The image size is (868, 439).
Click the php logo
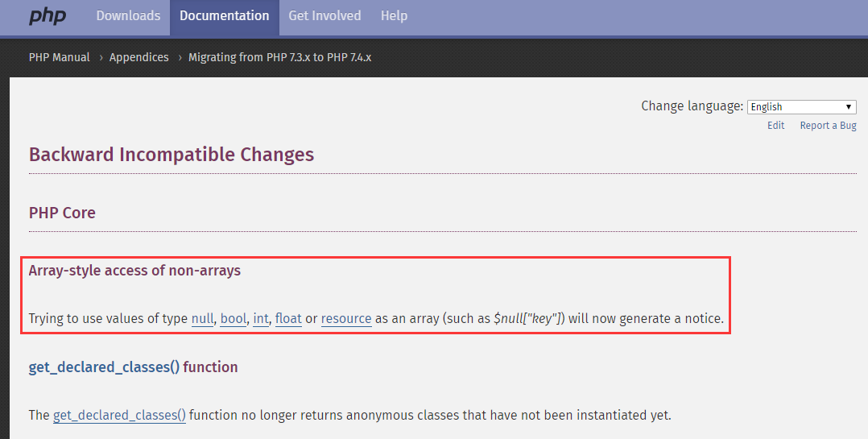[x=48, y=16]
